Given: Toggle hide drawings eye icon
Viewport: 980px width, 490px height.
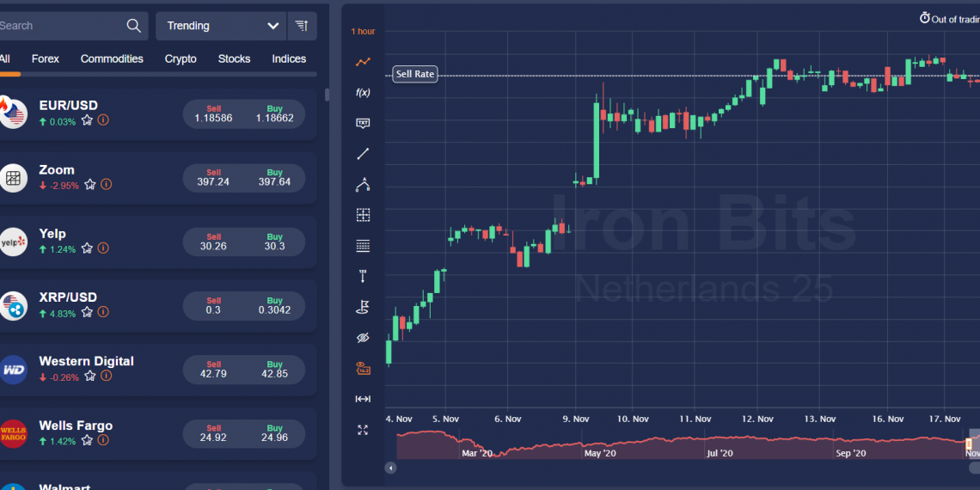Looking at the screenshot, I should click(x=363, y=338).
